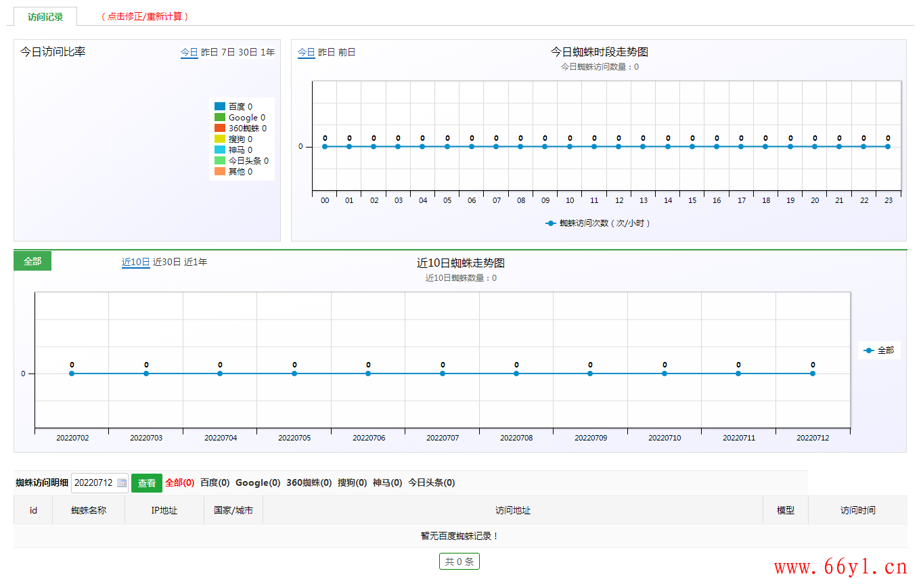Click the 点击修正/重新计算 link
Screen dimensions: 921x588
coord(145,17)
